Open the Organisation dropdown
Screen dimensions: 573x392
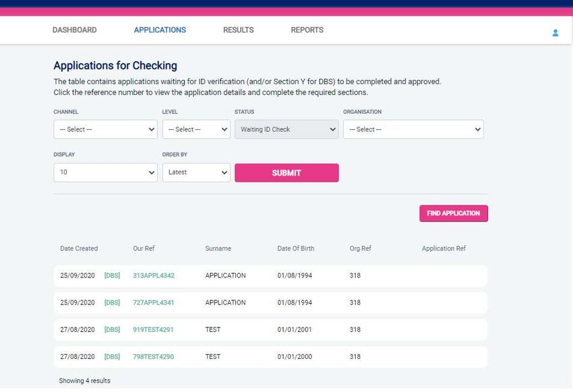413,129
